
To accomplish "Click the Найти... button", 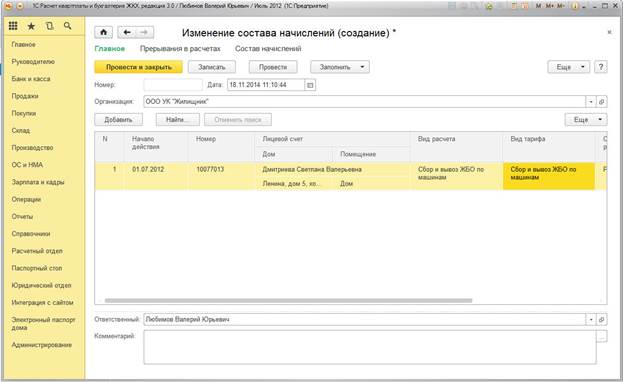I will 178,119.
